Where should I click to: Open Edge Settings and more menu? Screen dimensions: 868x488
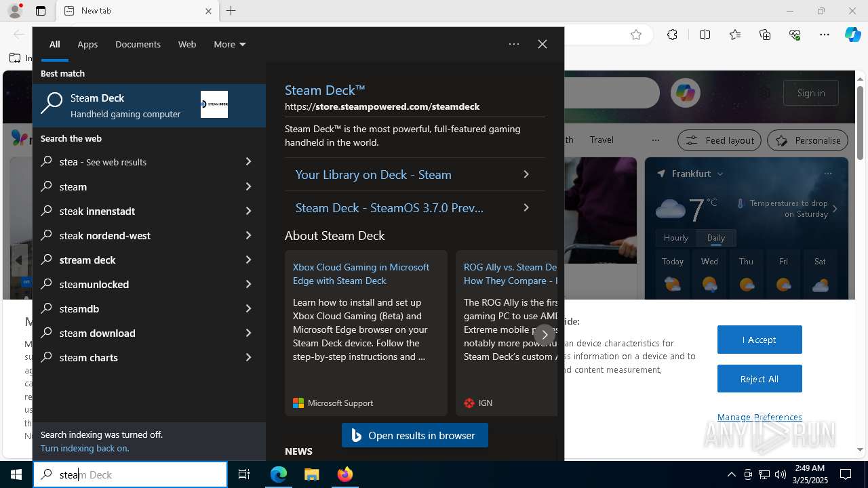click(825, 35)
